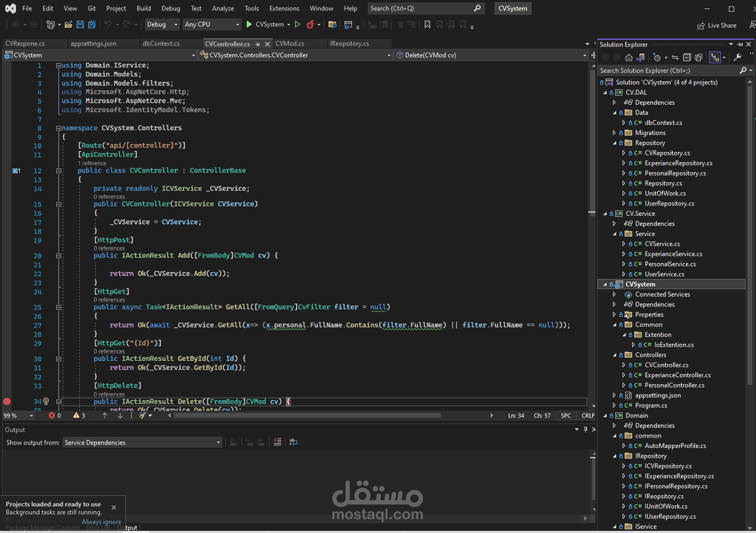Screen dimensions: 756x533
Task: Click the red error count indicator
Action: click(x=55, y=416)
